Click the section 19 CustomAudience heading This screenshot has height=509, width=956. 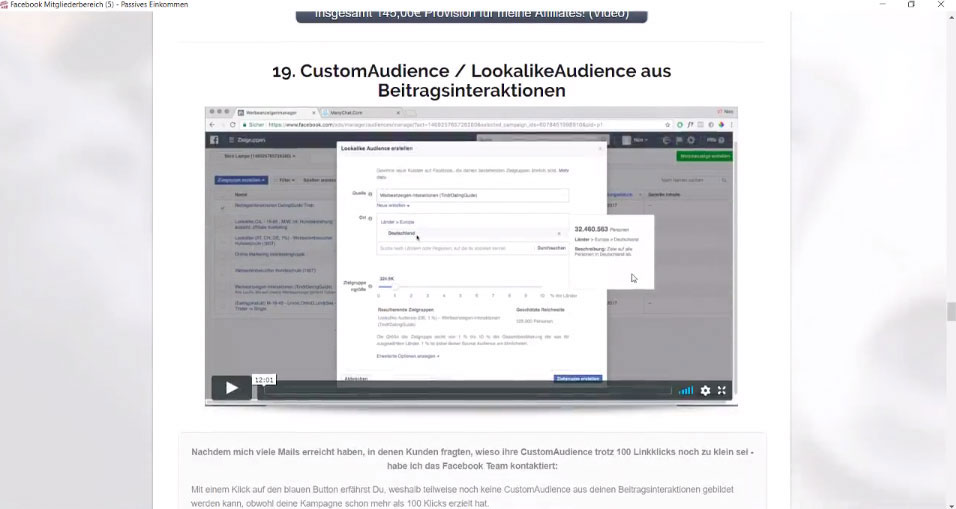click(x=471, y=80)
